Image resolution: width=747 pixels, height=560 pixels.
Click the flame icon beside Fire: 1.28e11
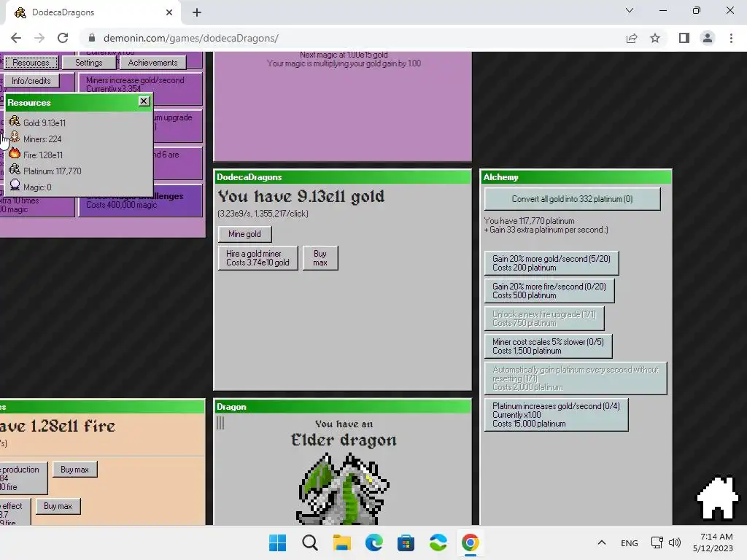tap(15, 153)
